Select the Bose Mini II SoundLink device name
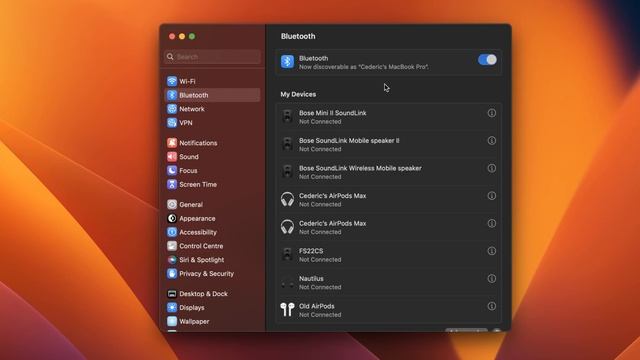 tap(333, 113)
